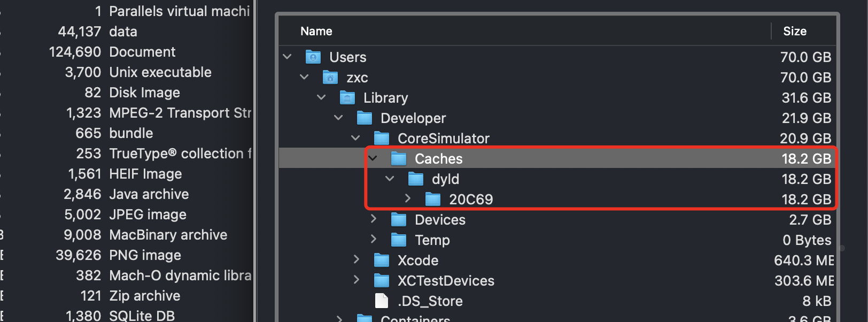868x322 pixels.
Task: Expand the Devices folder
Action: 374,219
